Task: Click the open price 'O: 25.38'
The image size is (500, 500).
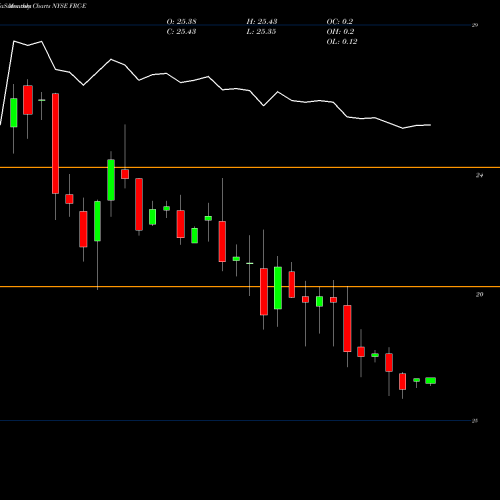Action: coord(181,22)
